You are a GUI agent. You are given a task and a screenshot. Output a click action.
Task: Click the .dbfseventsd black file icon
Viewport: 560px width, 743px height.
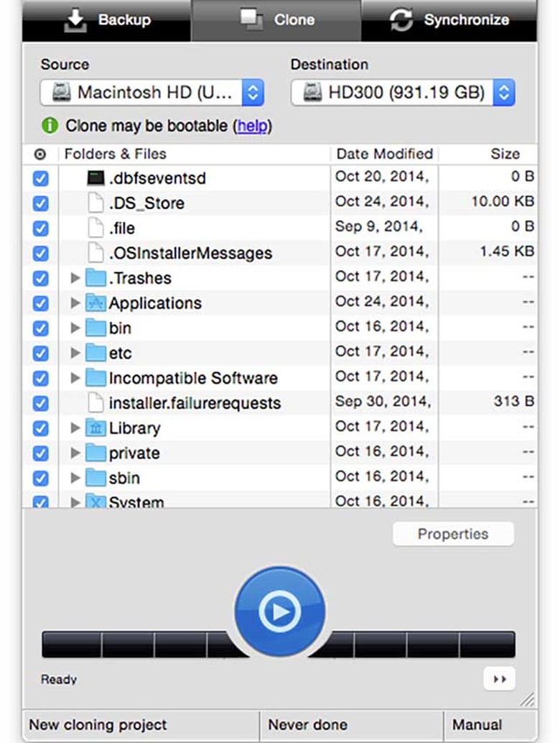[95, 178]
